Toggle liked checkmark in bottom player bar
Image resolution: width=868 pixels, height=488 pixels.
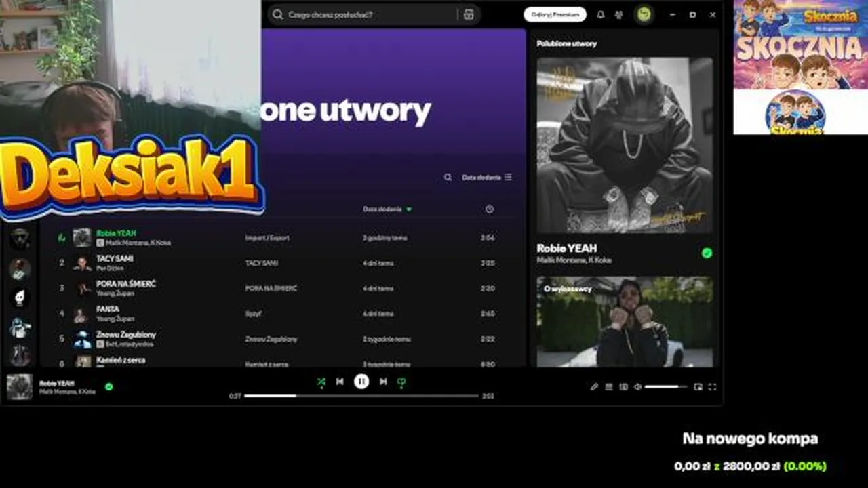[109, 387]
